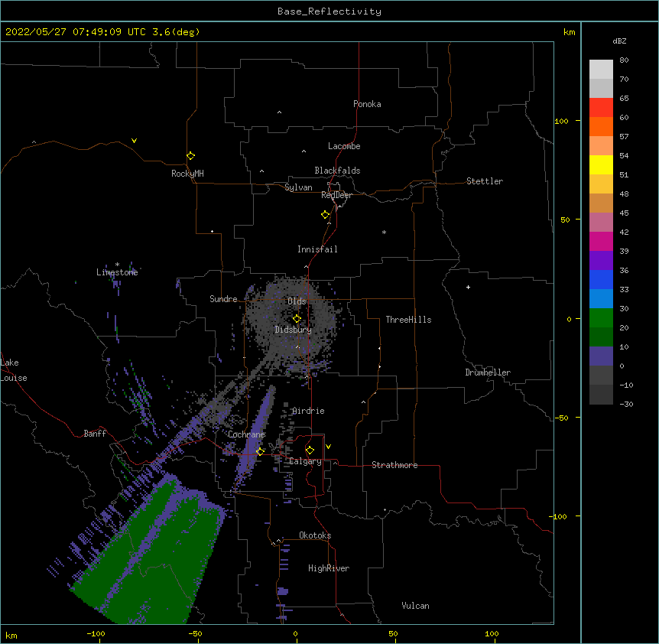Click the Limestone label
Image resolution: width=659 pixels, height=644 pixels.
click(117, 272)
